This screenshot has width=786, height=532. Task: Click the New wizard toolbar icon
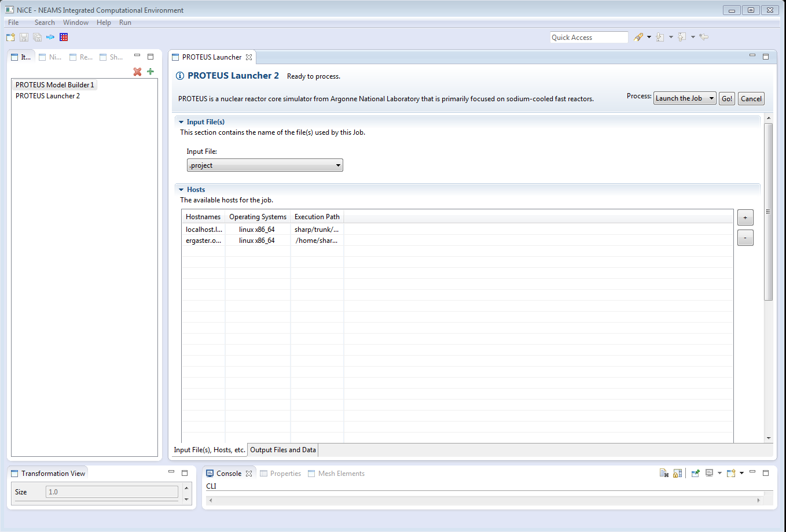click(10, 37)
